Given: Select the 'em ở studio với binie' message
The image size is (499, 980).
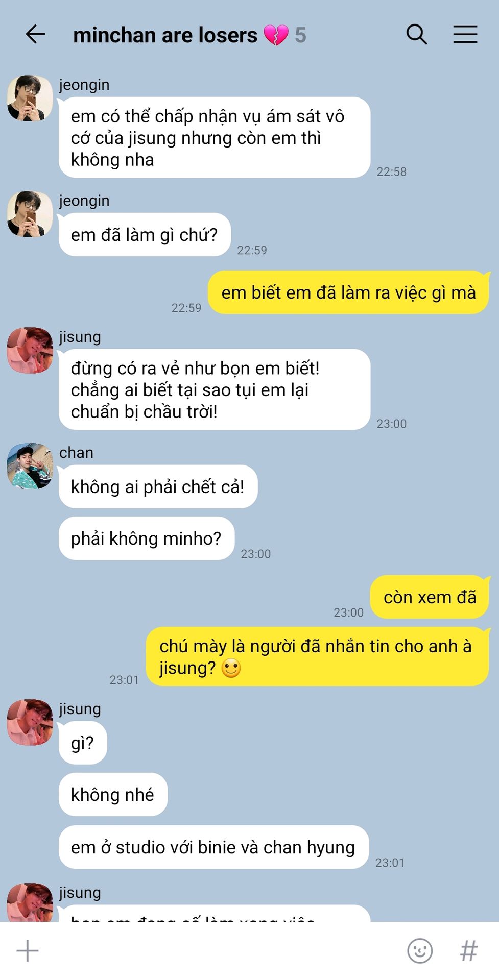Looking at the screenshot, I should coord(213,847).
